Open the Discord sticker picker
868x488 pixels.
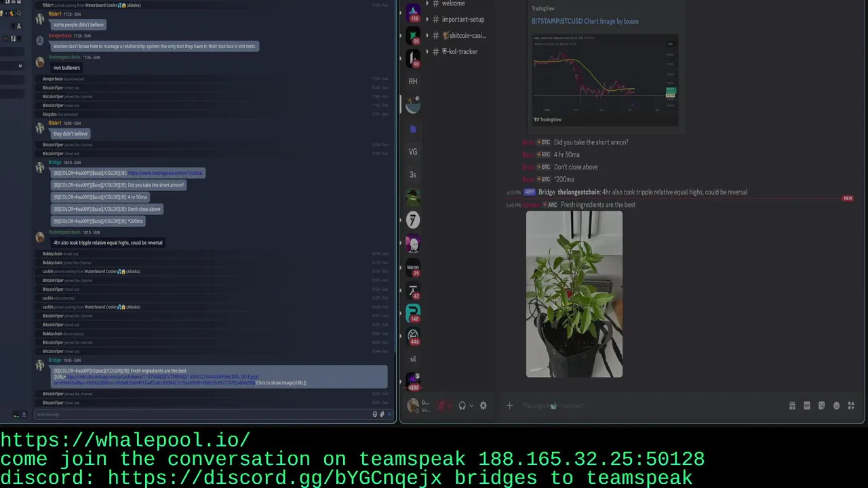pos(822,405)
